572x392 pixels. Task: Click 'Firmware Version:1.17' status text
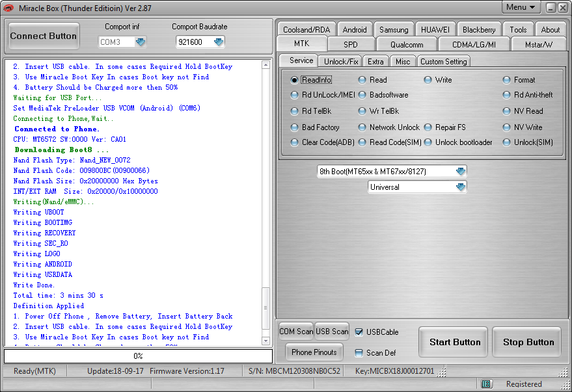[187, 371]
